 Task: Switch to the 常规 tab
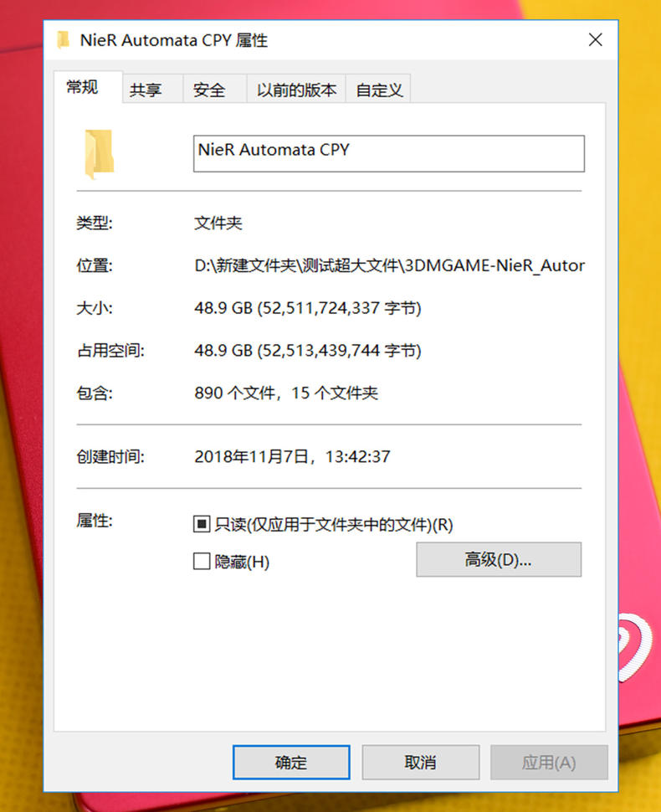point(88,87)
